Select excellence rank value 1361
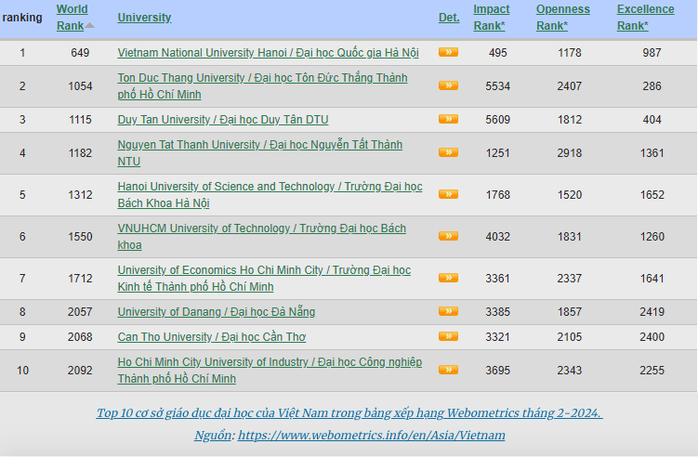The image size is (698, 457). tap(652, 153)
